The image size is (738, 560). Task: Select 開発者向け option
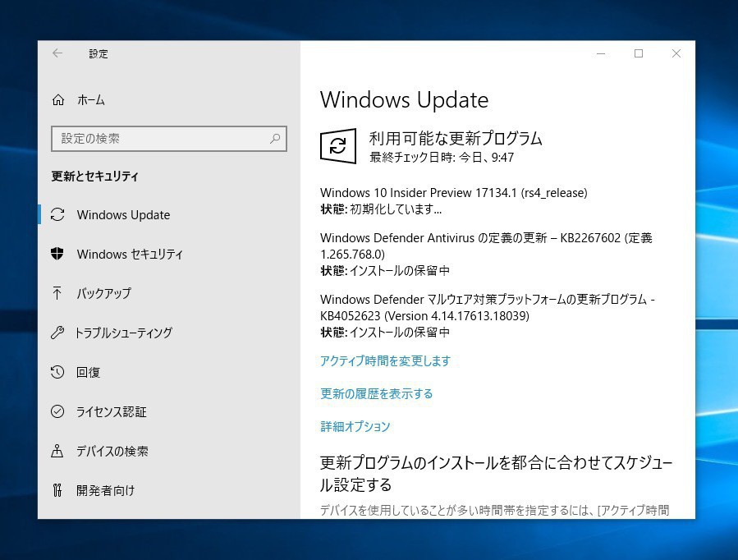pyautogui.click(x=105, y=490)
